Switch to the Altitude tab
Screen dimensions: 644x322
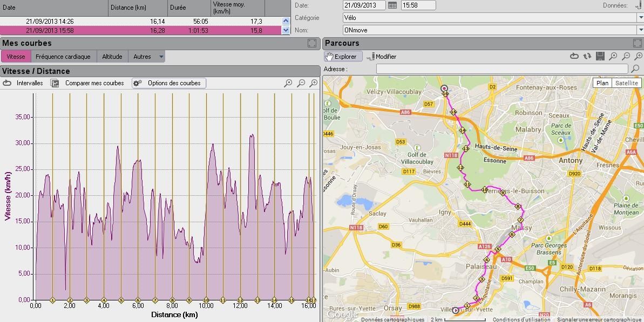click(112, 57)
